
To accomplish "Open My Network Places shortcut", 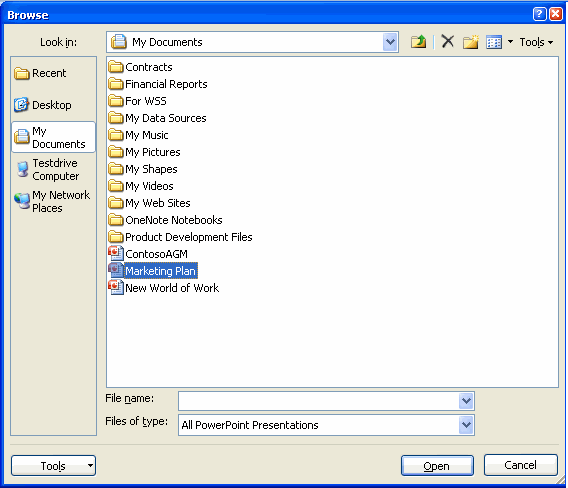I will tap(52, 201).
